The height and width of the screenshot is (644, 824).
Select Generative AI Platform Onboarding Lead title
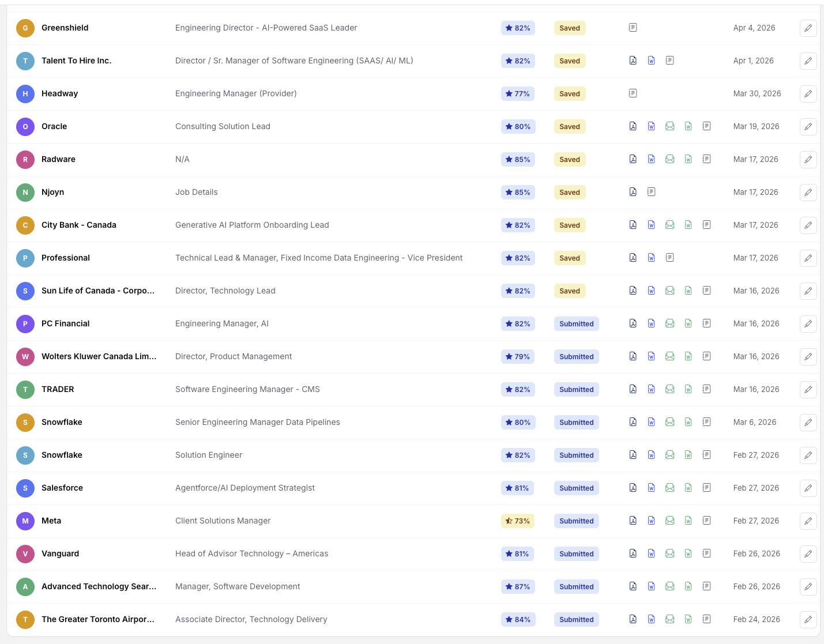pyautogui.click(x=252, y=225)
